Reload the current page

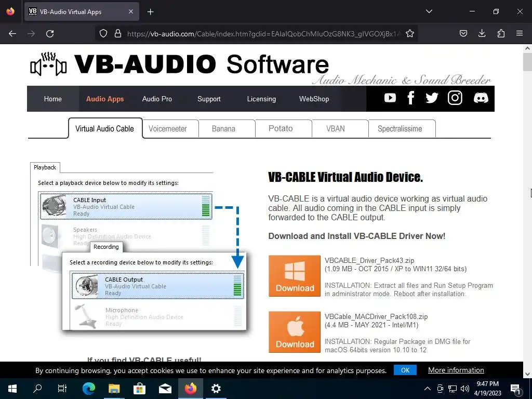coord(50,34)
